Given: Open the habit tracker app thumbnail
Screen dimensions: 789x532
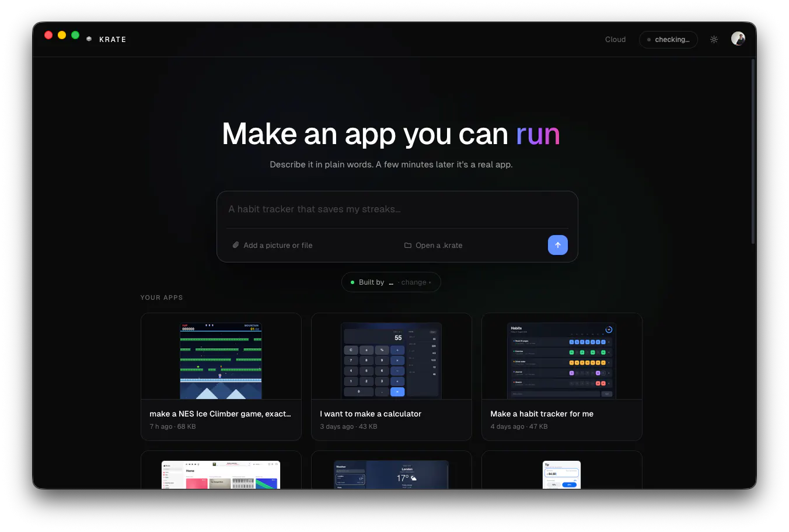Looking at the screenshot, I should (561, 360).
